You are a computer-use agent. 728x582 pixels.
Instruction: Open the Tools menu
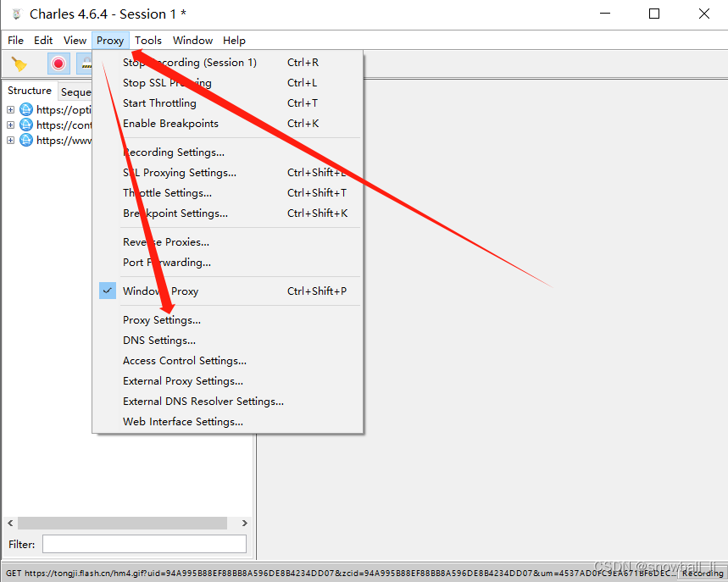148,41
